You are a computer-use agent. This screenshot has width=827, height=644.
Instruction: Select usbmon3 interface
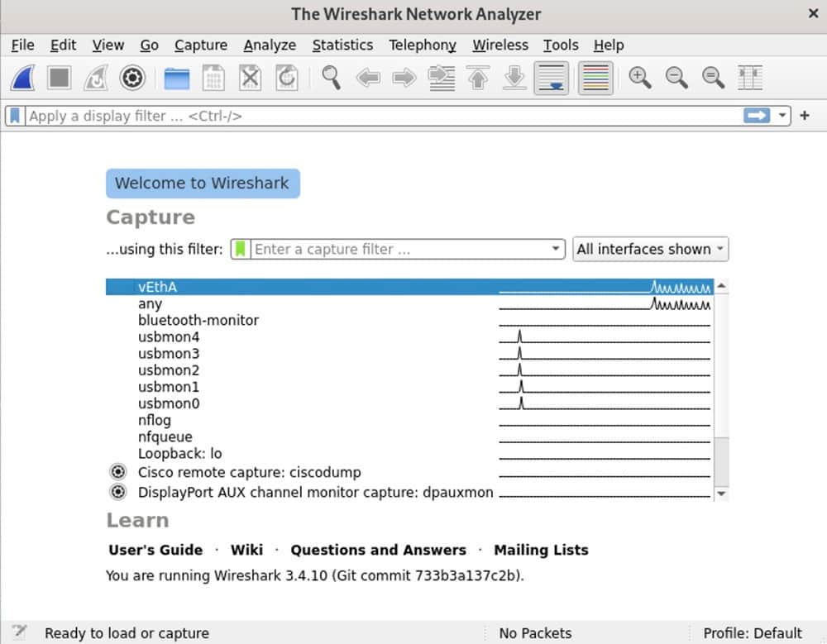click(409, 353)
